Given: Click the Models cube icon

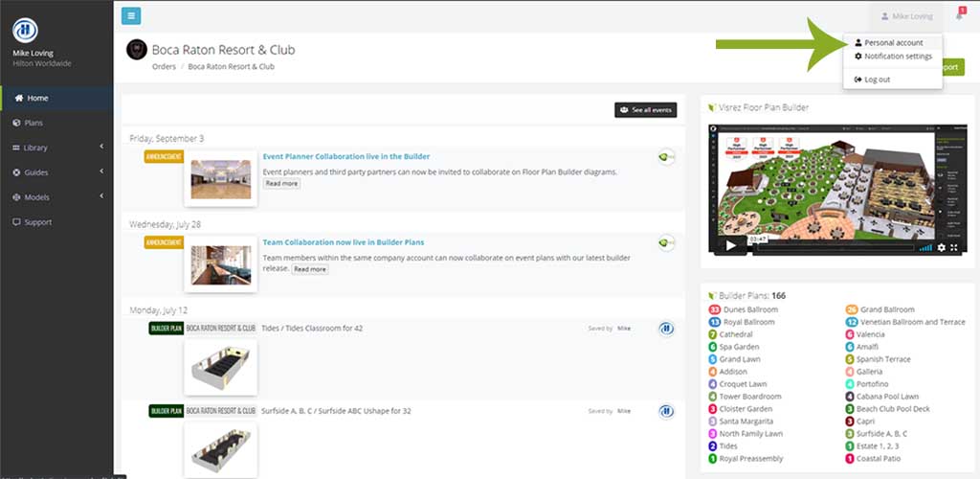Looking at the screenshot, I should pyautogui.click(x=17, y=197).
